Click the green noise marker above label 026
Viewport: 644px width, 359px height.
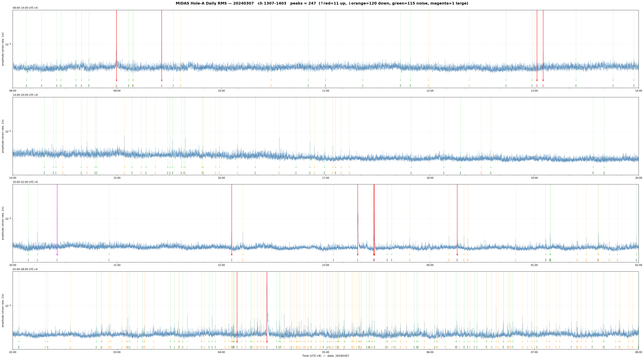[x=576, y=80]
